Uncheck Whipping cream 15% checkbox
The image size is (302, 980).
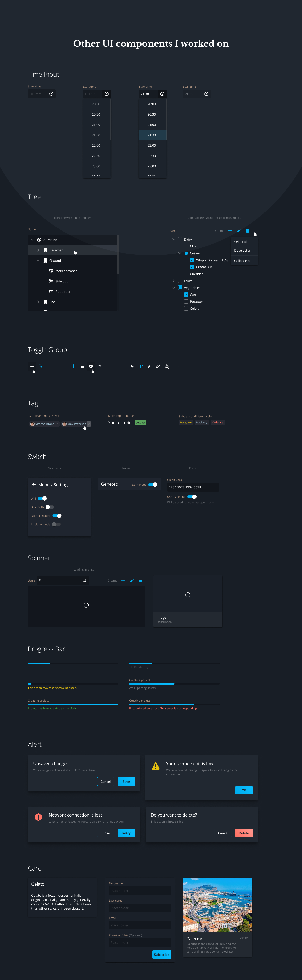click(192, 260)
